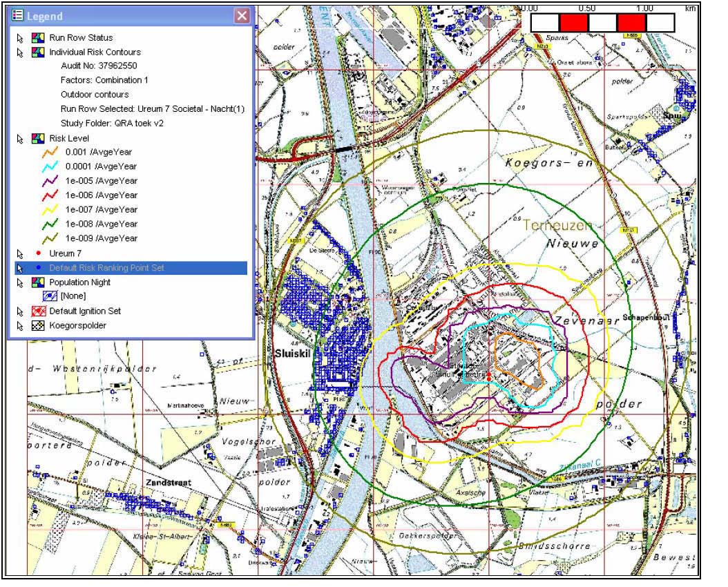
Task: Click the red Ureum 7 dot icon
Action: point(39,253)
